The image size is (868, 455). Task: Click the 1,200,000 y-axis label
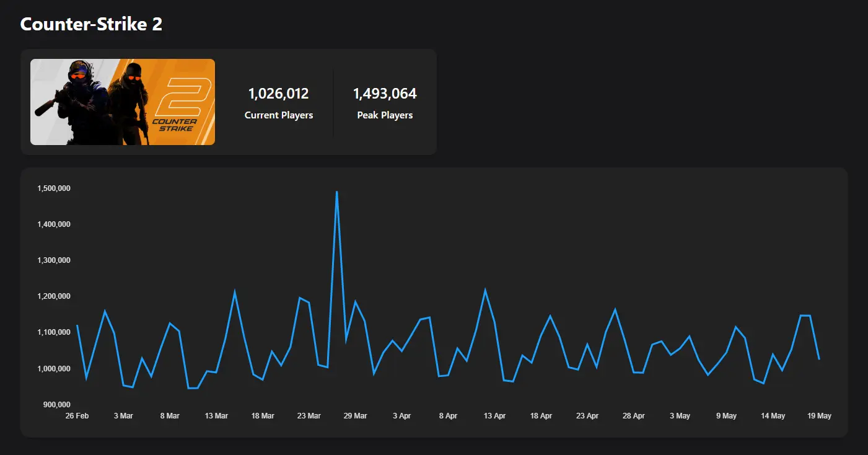[54, 296]
